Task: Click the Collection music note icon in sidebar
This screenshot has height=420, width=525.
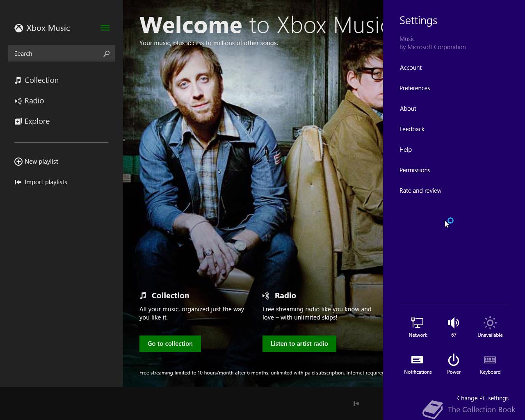Action: pos(18,80)
